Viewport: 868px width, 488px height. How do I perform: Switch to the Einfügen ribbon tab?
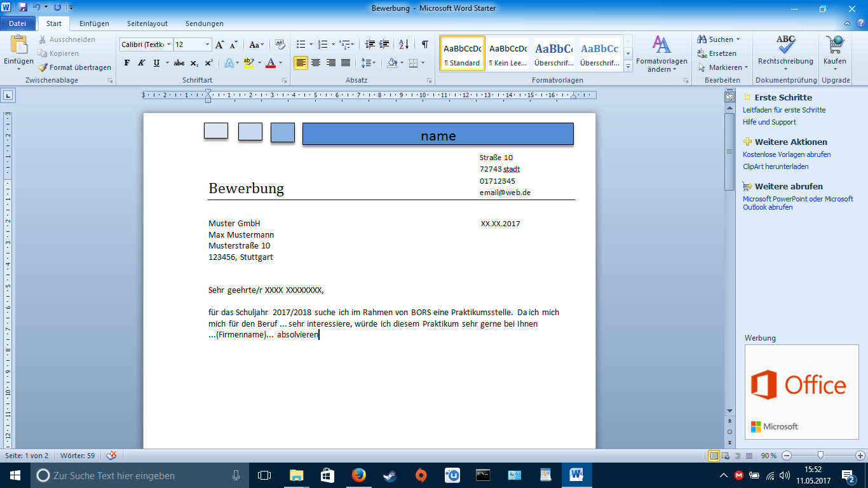94,24
